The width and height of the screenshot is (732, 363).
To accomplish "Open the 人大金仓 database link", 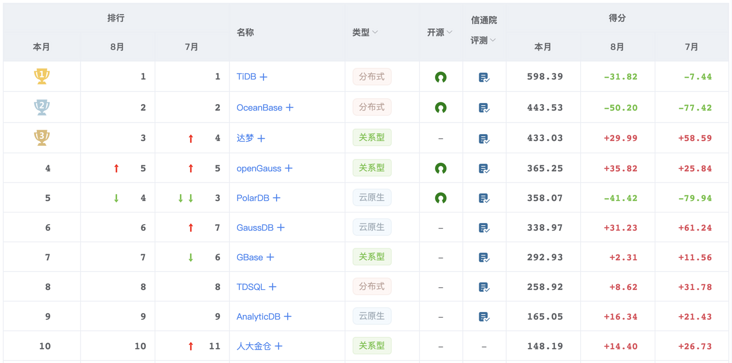I will coord(254,346).
